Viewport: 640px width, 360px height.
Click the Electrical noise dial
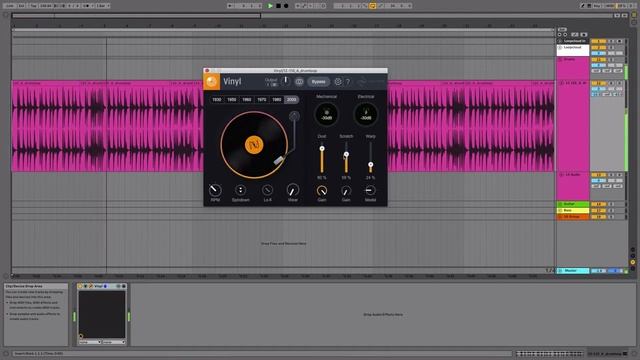[x=366, y=114]
